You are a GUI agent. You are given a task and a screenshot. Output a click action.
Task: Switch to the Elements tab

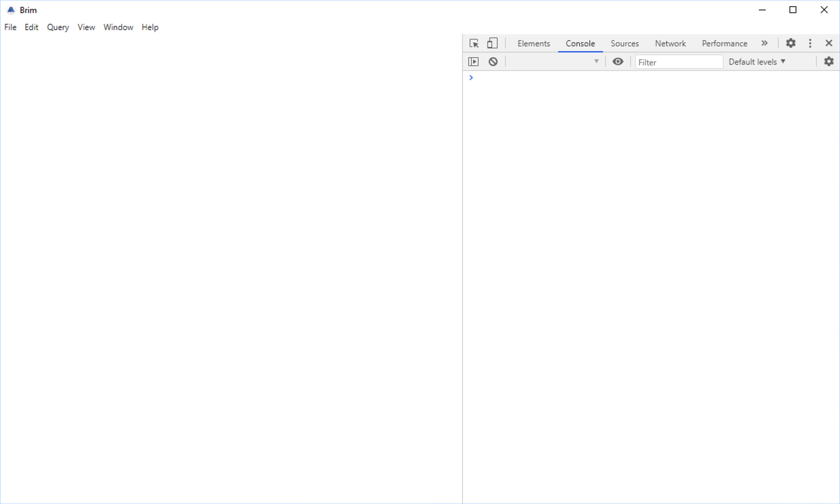[x=534, y=43]
